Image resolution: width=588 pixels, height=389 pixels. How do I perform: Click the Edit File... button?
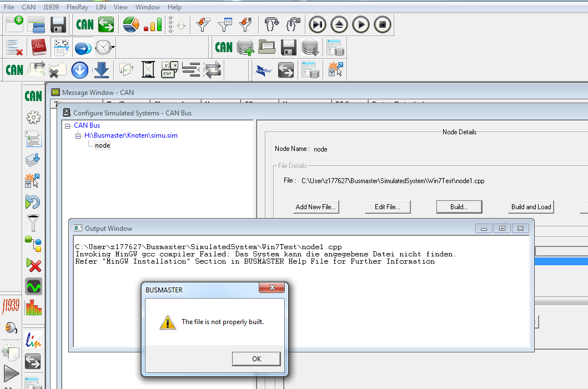388,207
